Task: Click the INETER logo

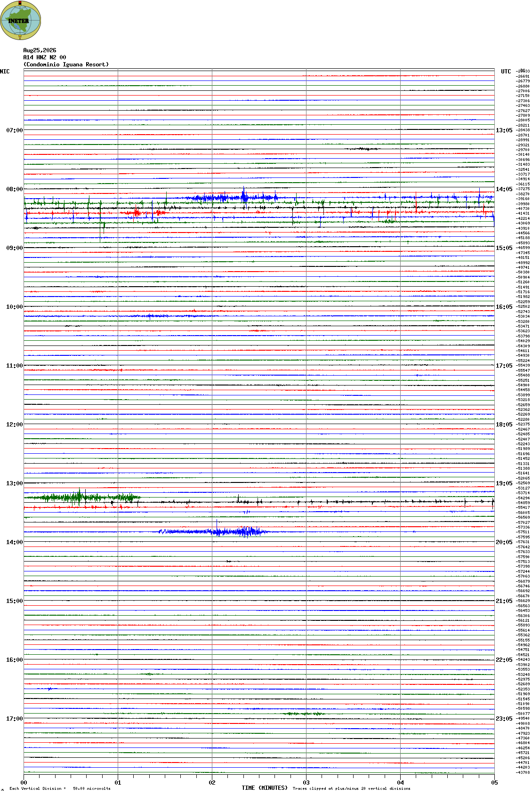Action: 21,20
